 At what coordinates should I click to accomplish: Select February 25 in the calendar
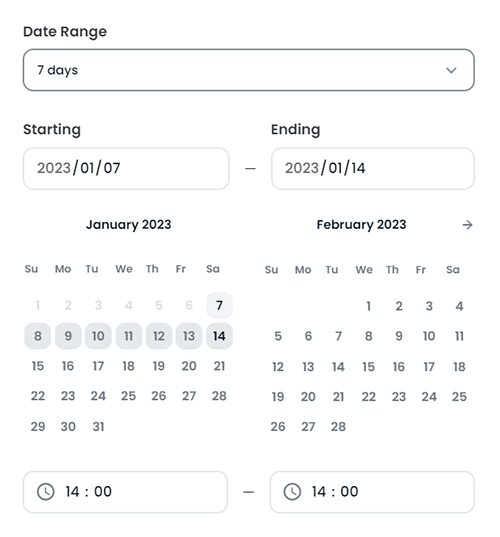459,397
